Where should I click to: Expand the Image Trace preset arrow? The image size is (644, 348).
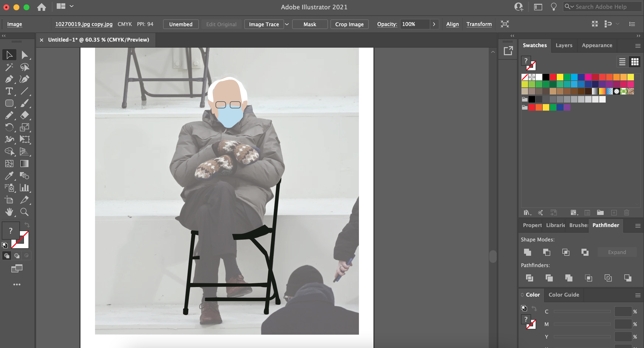point(287,24)
